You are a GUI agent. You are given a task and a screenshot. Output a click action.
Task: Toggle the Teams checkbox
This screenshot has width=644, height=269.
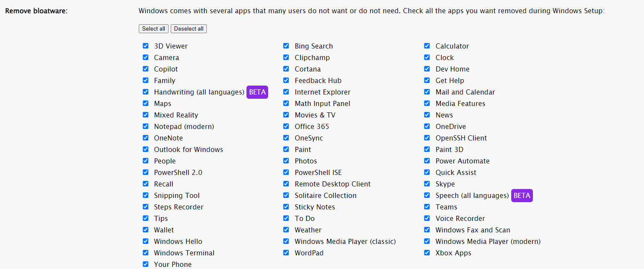pos(427,207)
